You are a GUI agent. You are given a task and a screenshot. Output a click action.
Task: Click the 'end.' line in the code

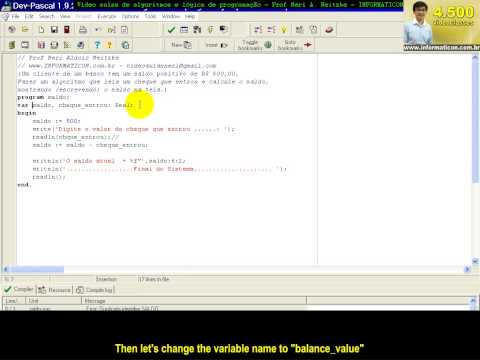coord(24,185)
